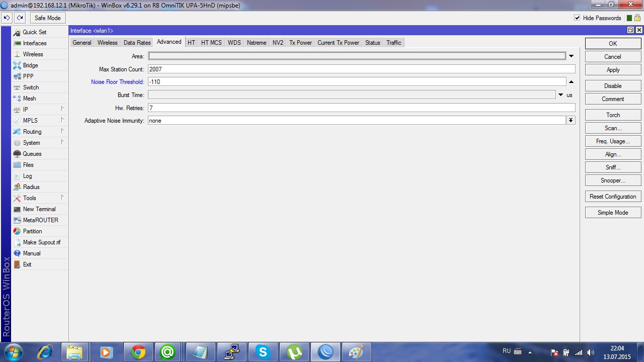Open MetaROUTER in the sidebar
The width and height of the screenshot is (644, 362).
click(40, 220)
